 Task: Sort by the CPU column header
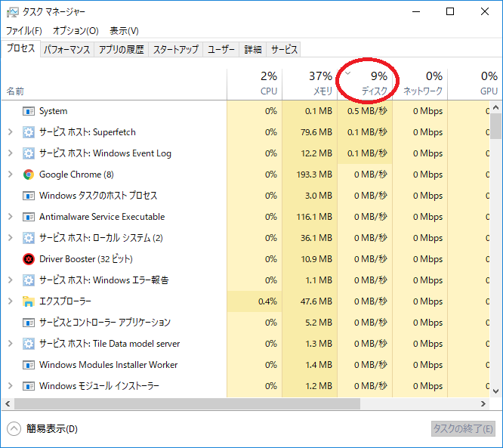[255, 84]
